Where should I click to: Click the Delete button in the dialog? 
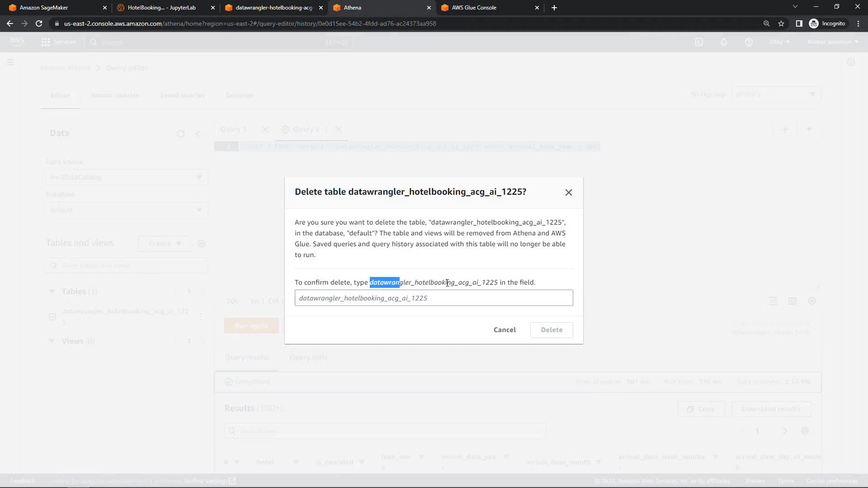551,330
